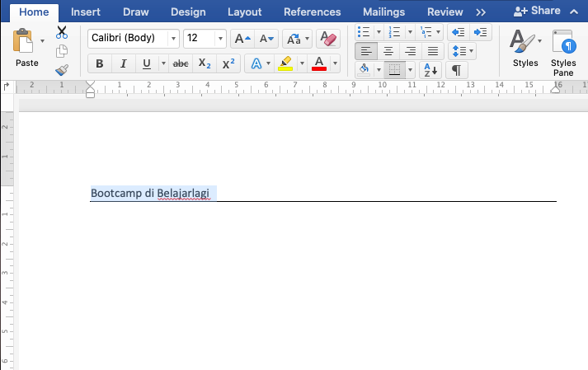Click the Cut scissors icon
The height and width of the screenshot is (370, 588).
pyautogui.click(x=62, y=33)
